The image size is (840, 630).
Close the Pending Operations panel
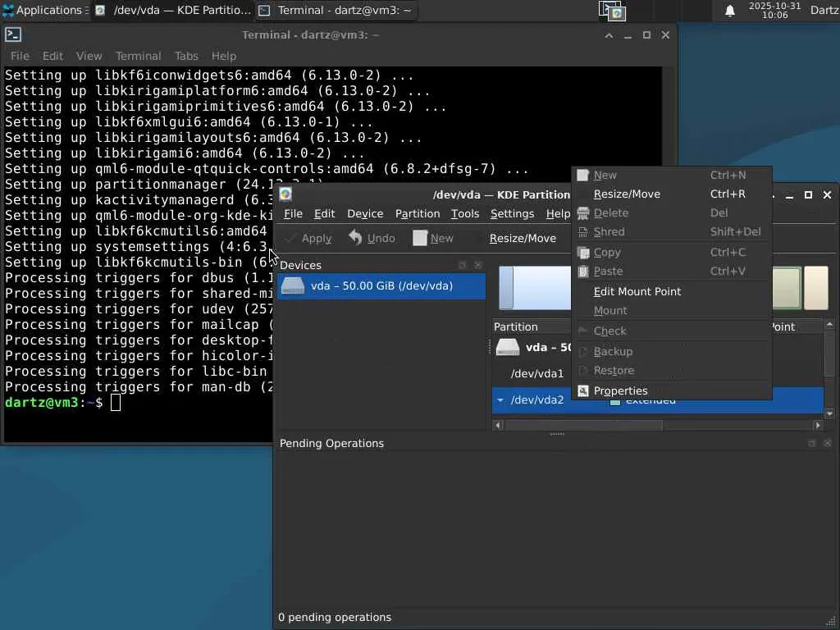[827, 444]
